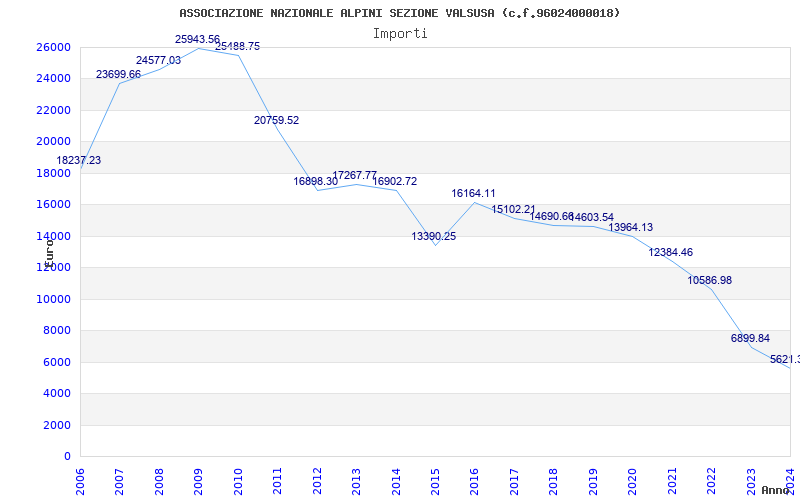
Task: Click the Euro y-axis title
Action: coord(49,253)
